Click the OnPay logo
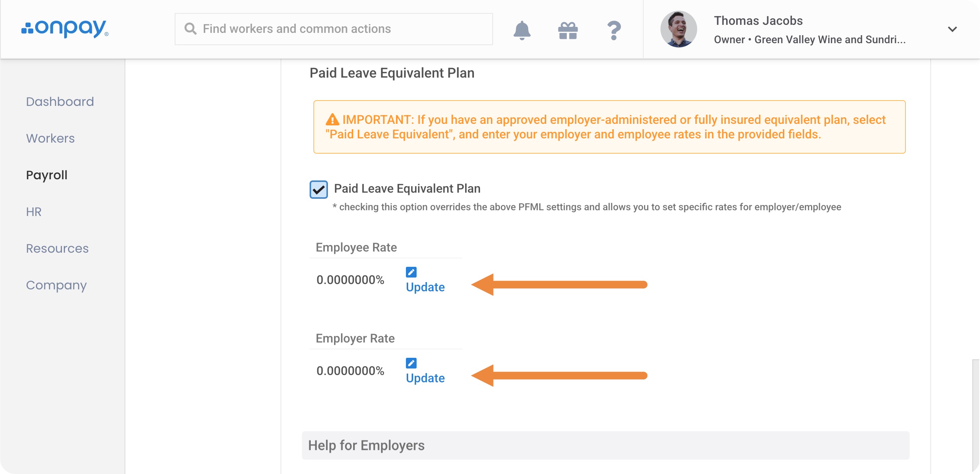 click(65, 29)
